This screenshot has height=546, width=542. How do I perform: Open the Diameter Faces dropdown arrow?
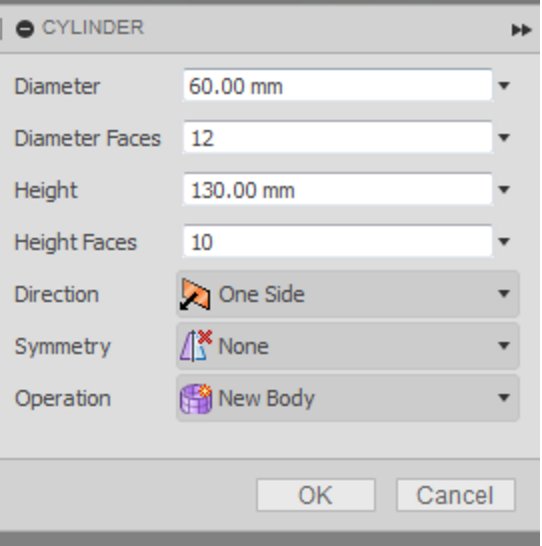click(x=504, y=138)
